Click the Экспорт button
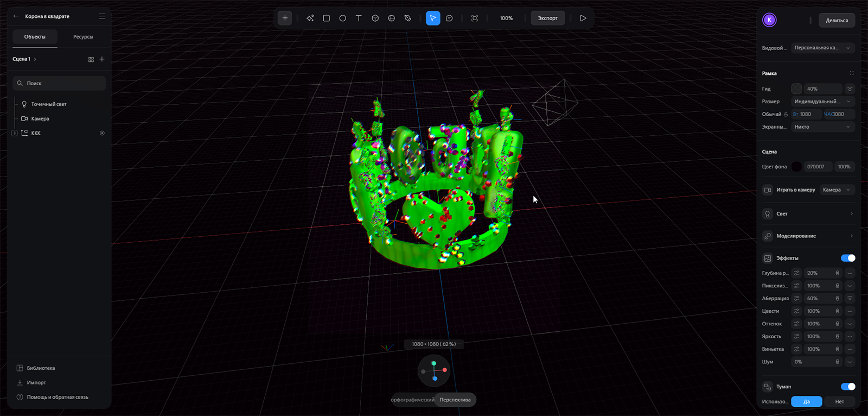868x416 pixels. pos(547,18)
